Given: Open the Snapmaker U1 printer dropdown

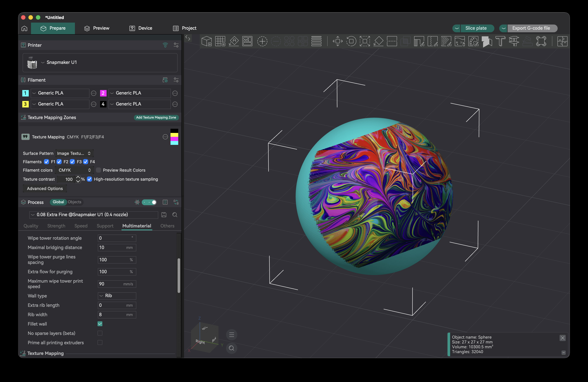Looking at the screenshot, I should pyautogui.click(x=100, y=62).
